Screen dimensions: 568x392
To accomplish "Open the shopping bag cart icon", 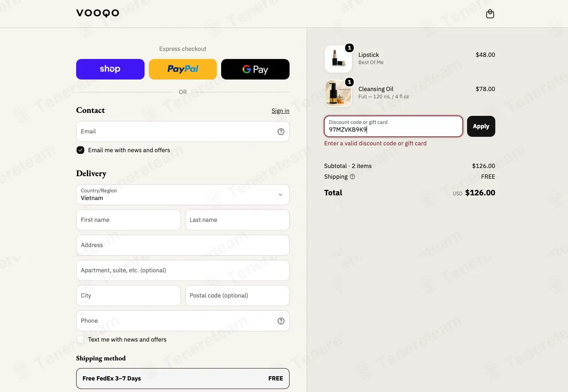I will [490, 14].
